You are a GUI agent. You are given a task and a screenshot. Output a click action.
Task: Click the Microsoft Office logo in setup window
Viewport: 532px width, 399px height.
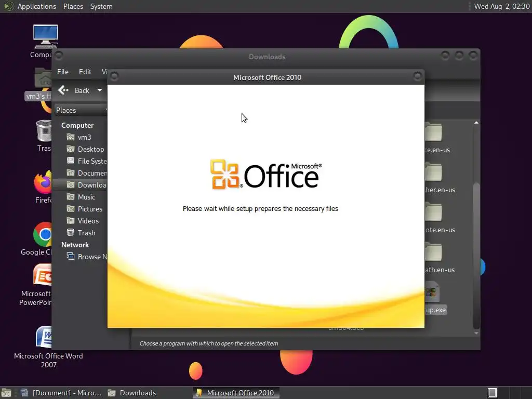click(266, 175)
